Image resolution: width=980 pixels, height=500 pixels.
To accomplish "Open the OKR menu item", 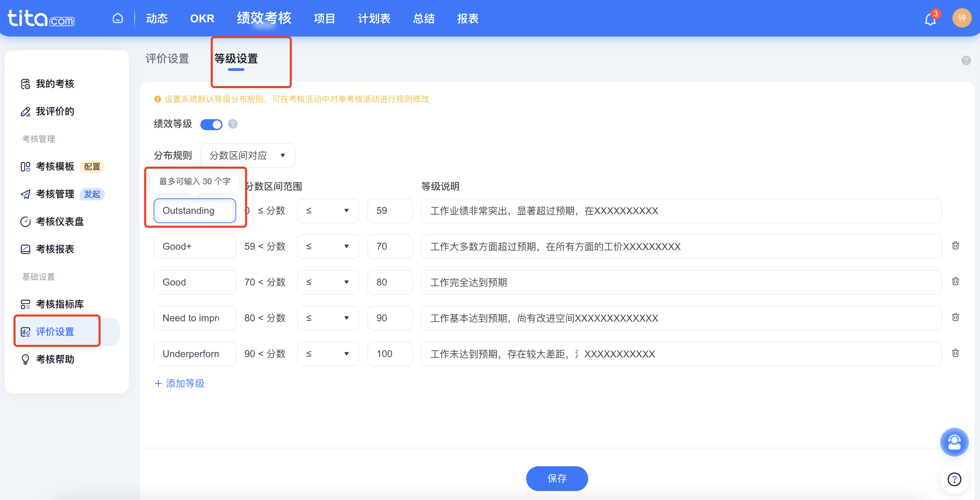I will point(202,18).
